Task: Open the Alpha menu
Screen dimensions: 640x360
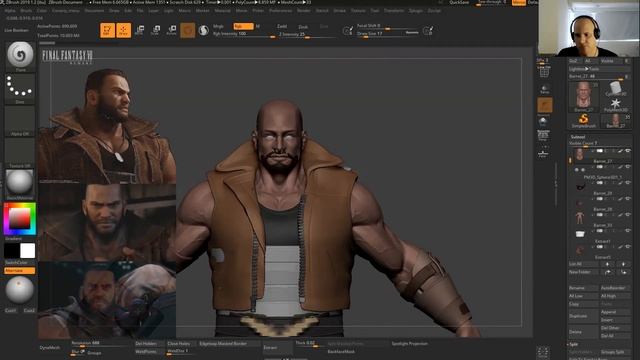Action: point(10,11)
